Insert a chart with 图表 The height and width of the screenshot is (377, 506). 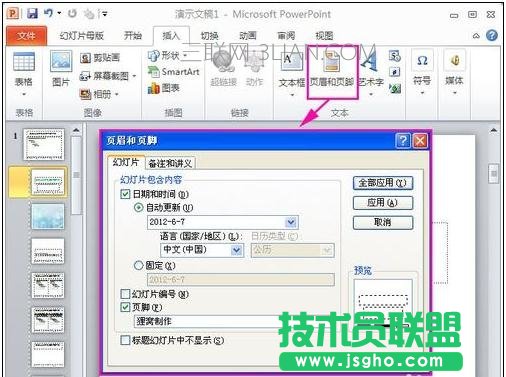[164, 88]
